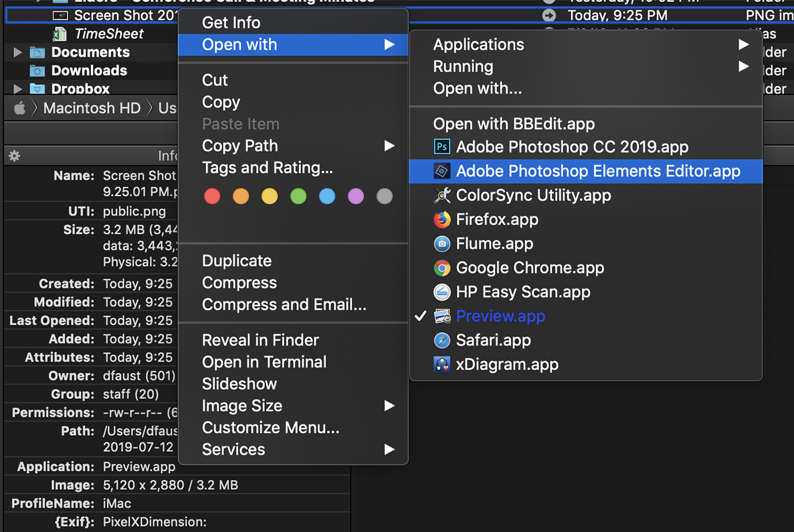Click the Google Chrome app icon

pos(441,268)
